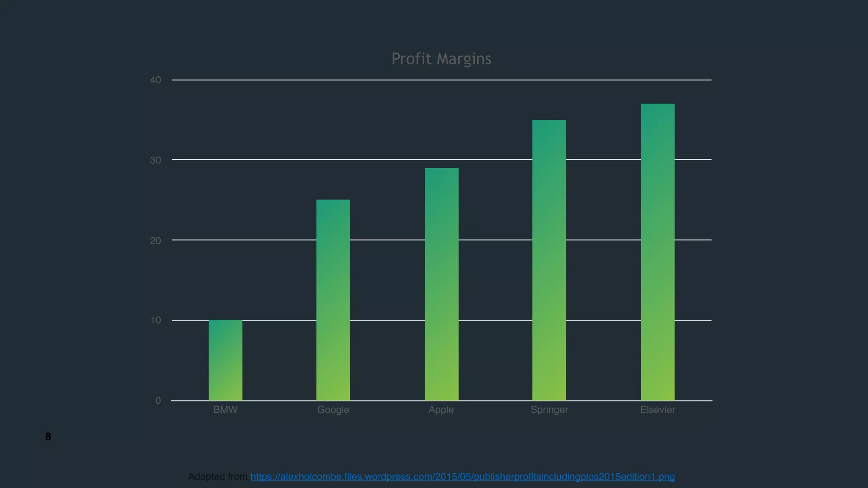Click the BMW axis label
Screen dimensions: 868x488
225,410
